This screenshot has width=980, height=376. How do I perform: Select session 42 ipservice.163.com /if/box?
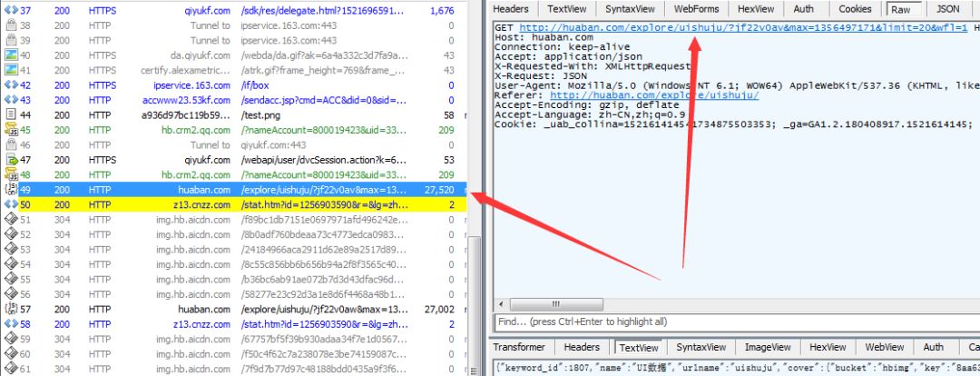pyautogui.click(x=234, y=85)
